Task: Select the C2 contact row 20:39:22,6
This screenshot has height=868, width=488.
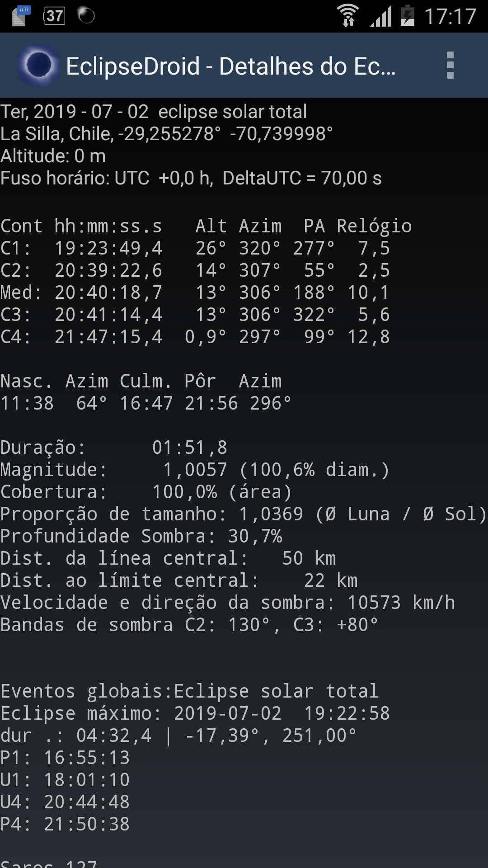Action: click(195, 270)
